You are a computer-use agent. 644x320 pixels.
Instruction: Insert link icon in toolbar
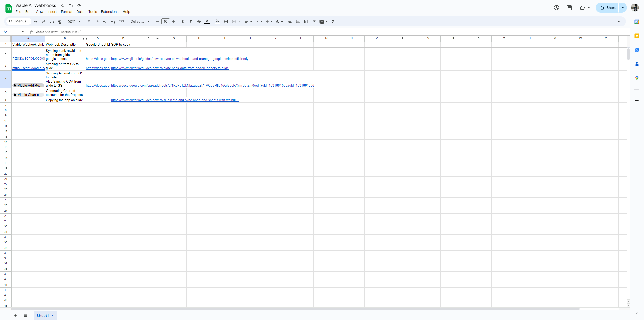(290, 22)
